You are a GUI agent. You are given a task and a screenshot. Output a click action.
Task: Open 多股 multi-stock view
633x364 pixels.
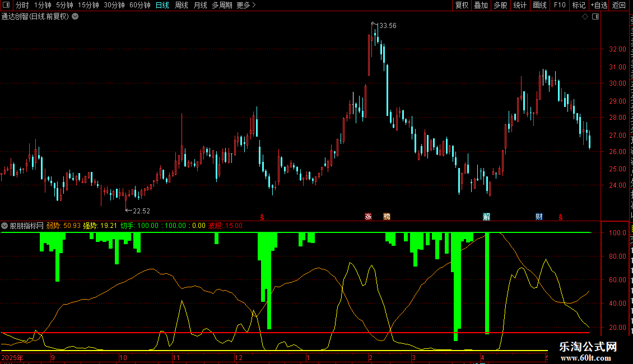500,5
